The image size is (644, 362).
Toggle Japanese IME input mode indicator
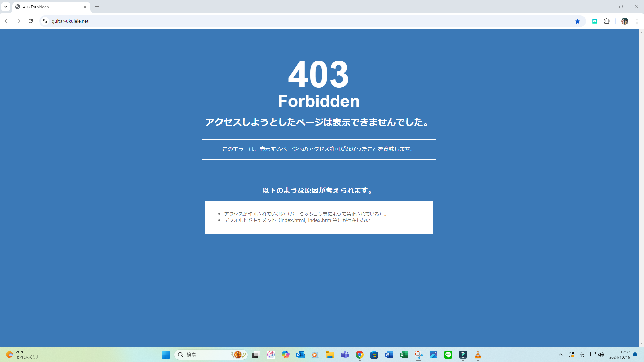pos(582,355)
